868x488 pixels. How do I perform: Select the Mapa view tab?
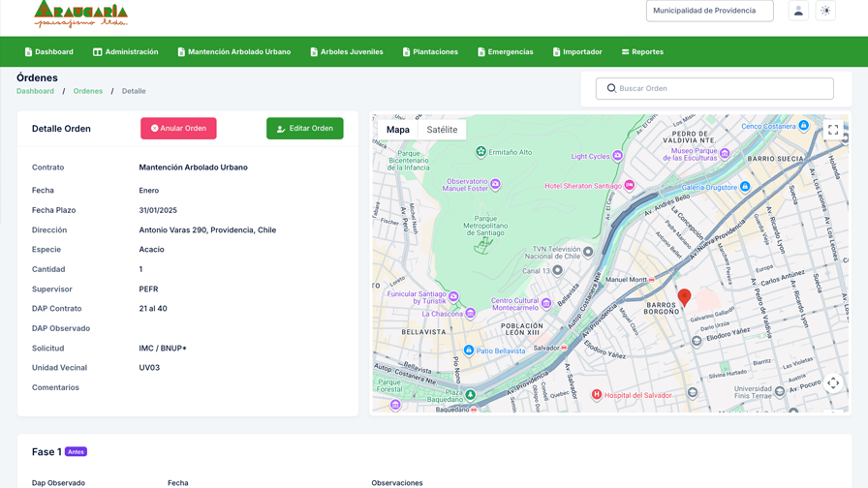tap(397, 130)
